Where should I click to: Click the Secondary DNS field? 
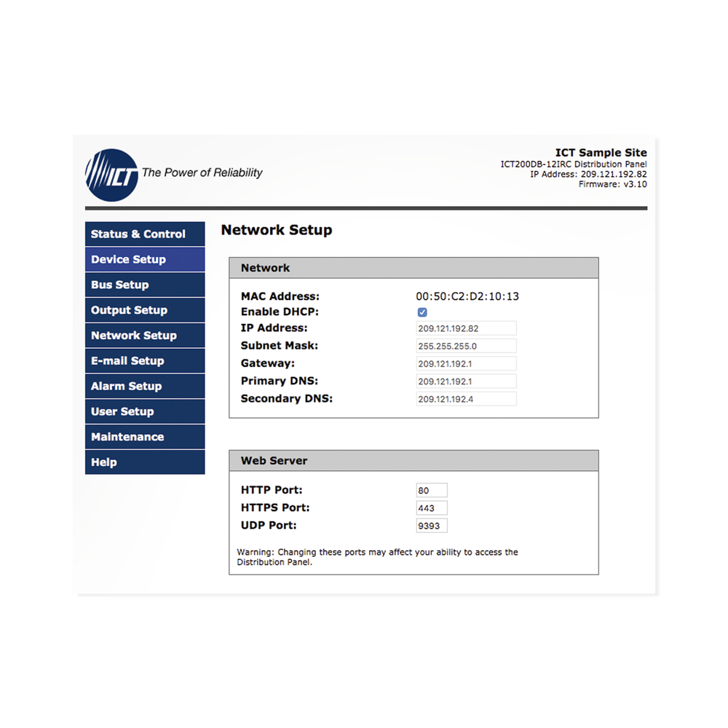[x=466, y=399]
